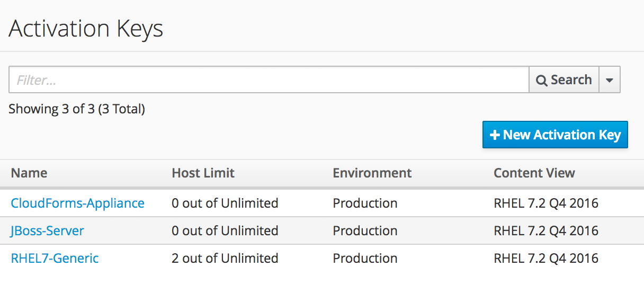Image resolution: width=644 pixels, height=284 pixels.
Task: Click Production environment in the CloudForms-Appliance row
Action: tap(365, 203)
